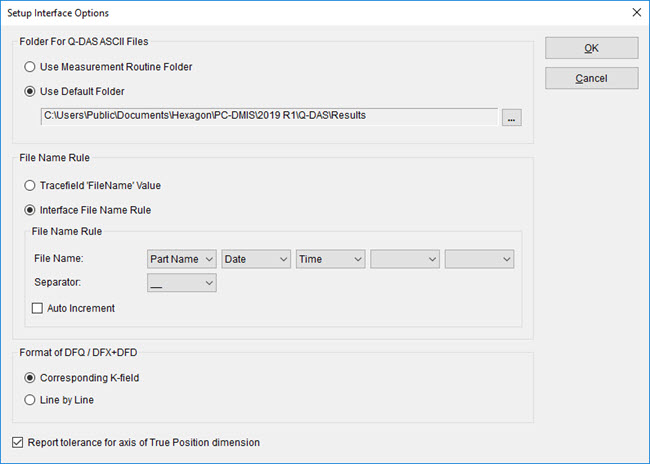Close the Setup Interface Options dialog
The height and width of the screenshot is (464, 650).
tap(636, 13)
